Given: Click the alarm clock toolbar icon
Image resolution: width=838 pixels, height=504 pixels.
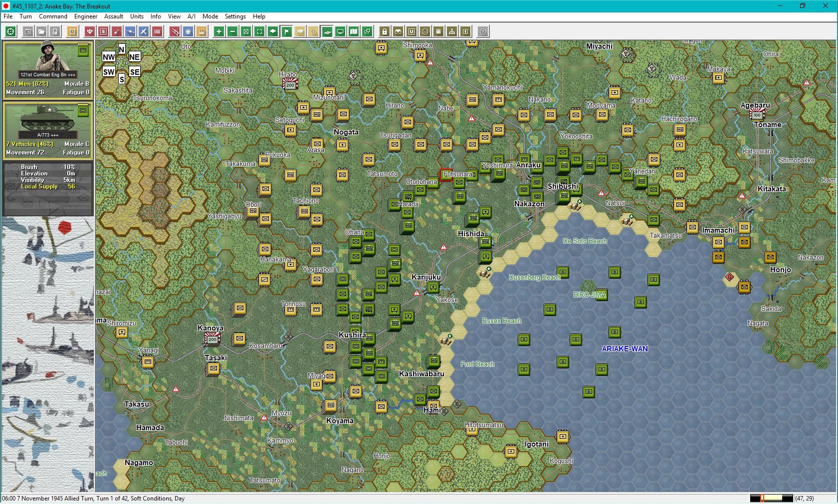Looking at the screenshot, I should [72, 32].
